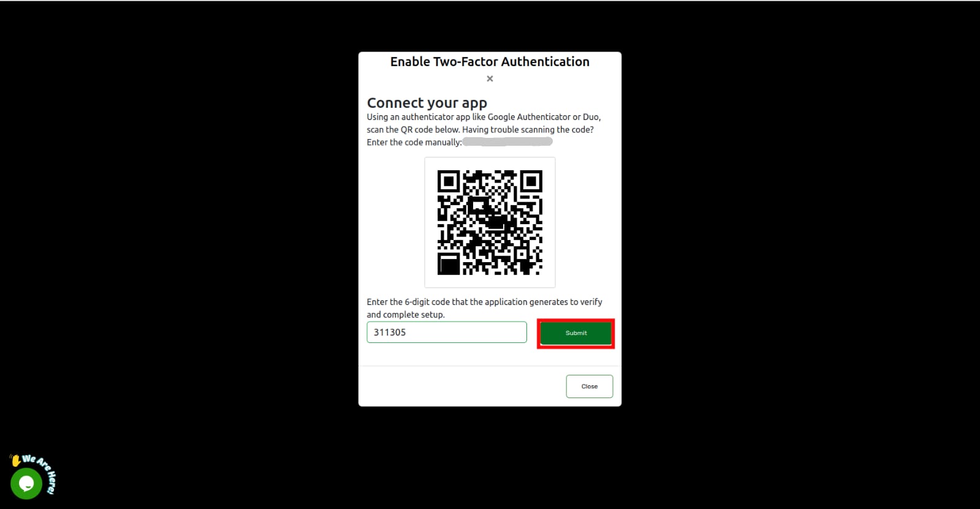Click the 'Google Authenticator' text in description
This screenshot has width=980, height=509.
pos(529,117)
